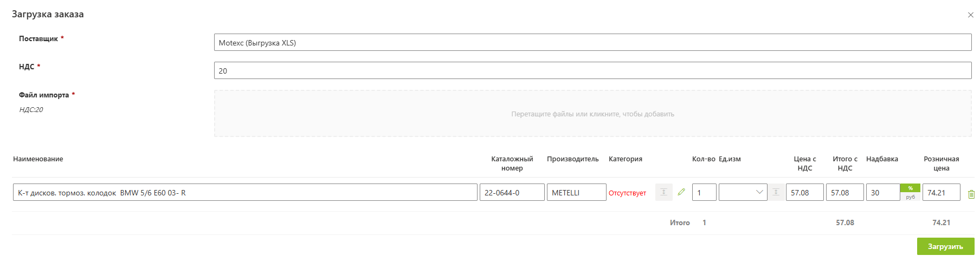The height and width of the screenshot is (262, 980).
Task: Click the apply-to-all icon beside Отсутствует
Action: click(663, 192)
